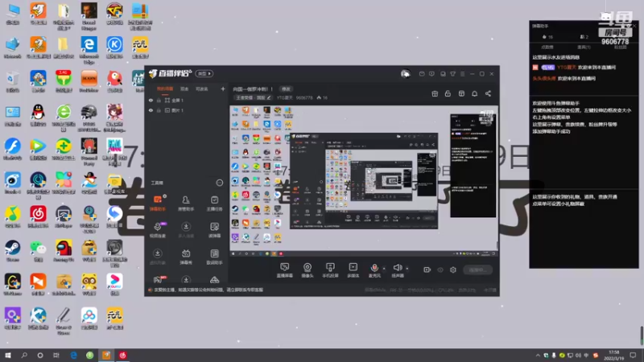644x362 pixels.
Task: Edit the 王者荣耀 category tag
Action: click(x=253, y=97)
